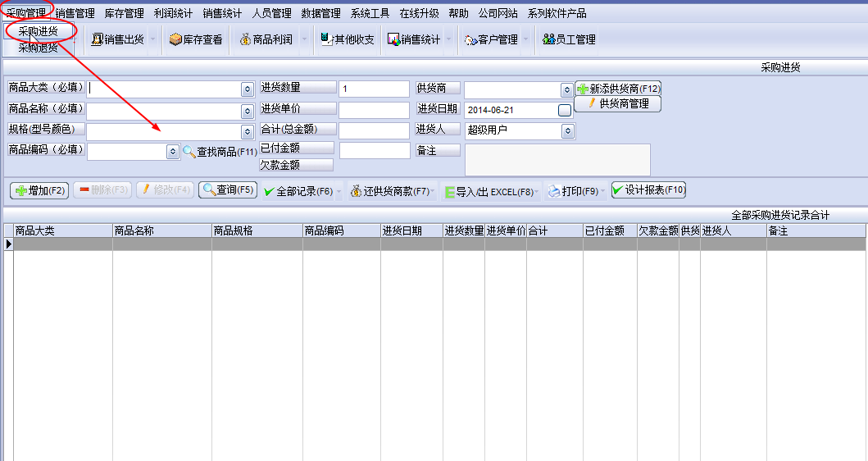Click the 销售出货 toolbar icon

pyautogui.click(x=98, y=39)
